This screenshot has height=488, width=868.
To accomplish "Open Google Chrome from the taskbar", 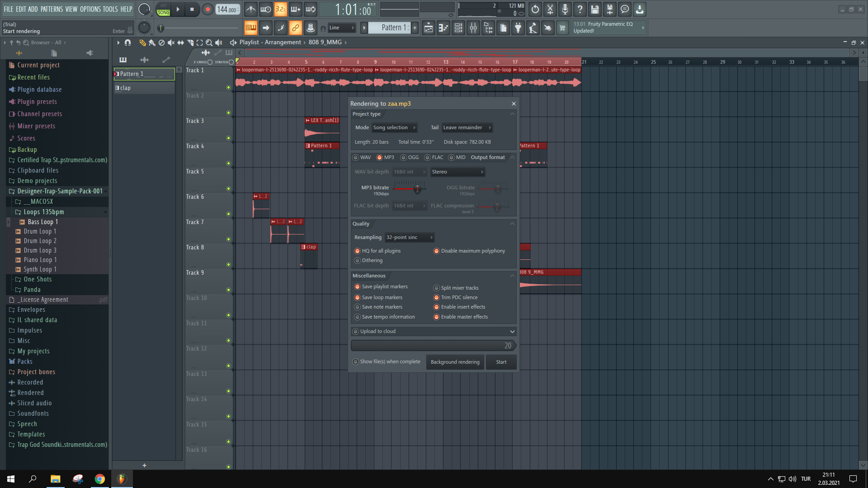I will coord(100,479).
